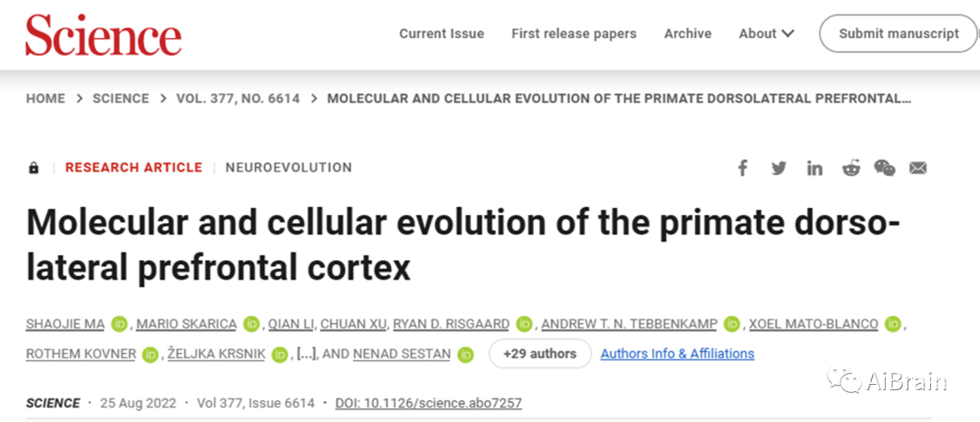
Task: Click Submit manuscript button
Action: (898, 34)
